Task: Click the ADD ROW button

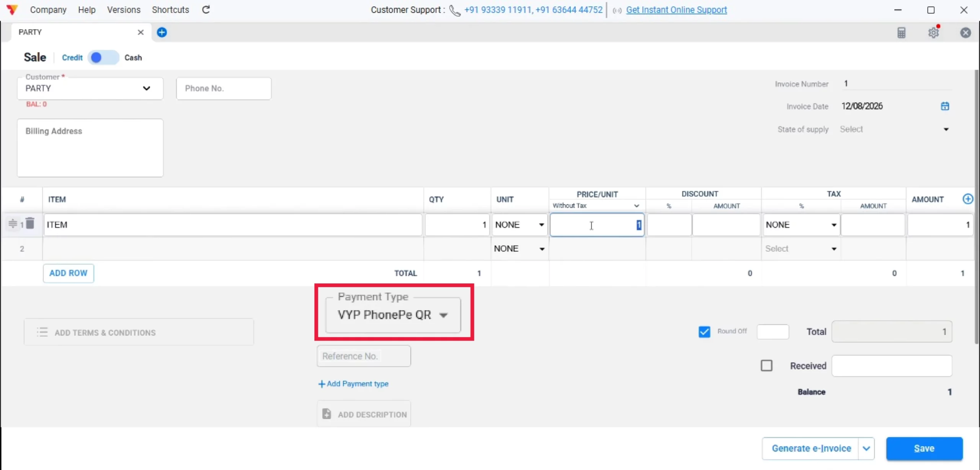Action: [69, 273]
